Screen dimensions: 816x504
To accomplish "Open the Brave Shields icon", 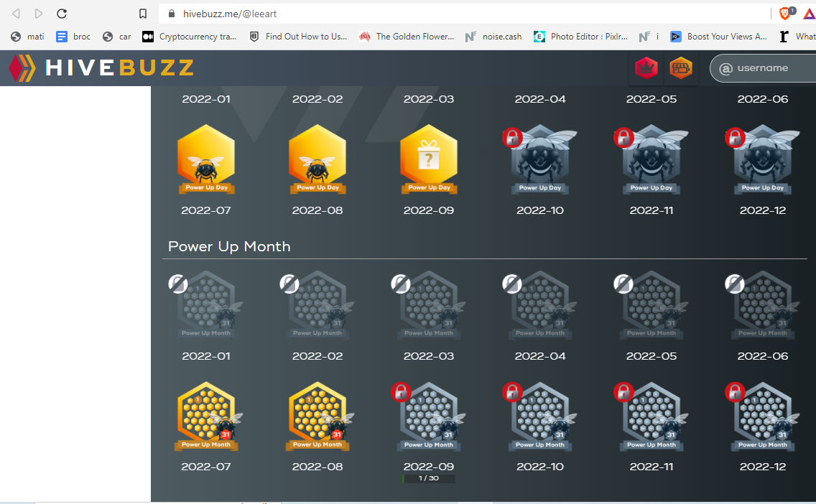I will point(787,13).
